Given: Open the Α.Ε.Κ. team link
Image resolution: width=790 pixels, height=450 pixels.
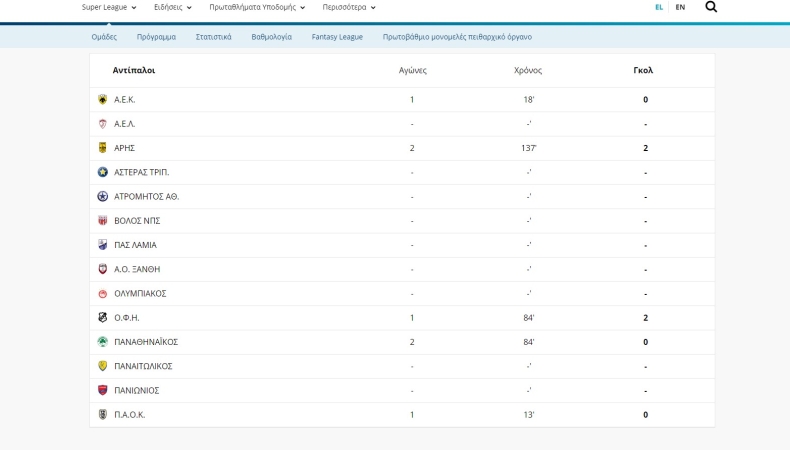Looking at the screenshot, I should click(x=124, y=100).
